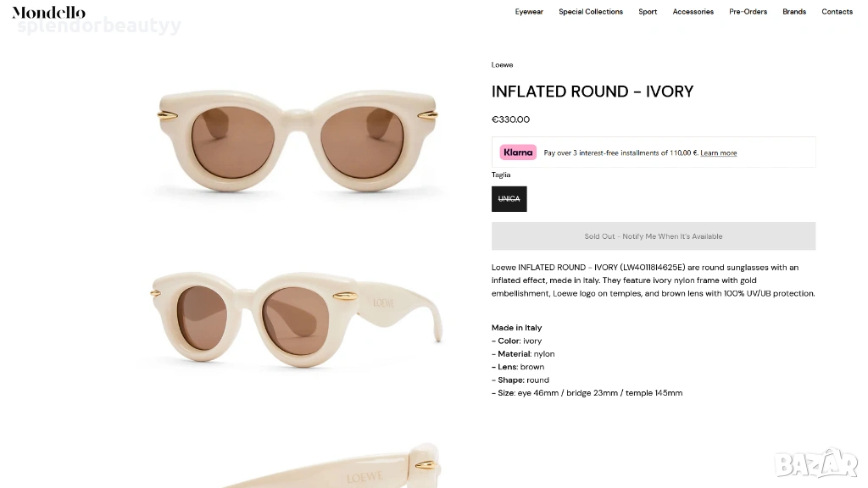Open the temple close-up image
This screenshot has width=868, height=488.
pyautogui.click(x=331, y=466)
